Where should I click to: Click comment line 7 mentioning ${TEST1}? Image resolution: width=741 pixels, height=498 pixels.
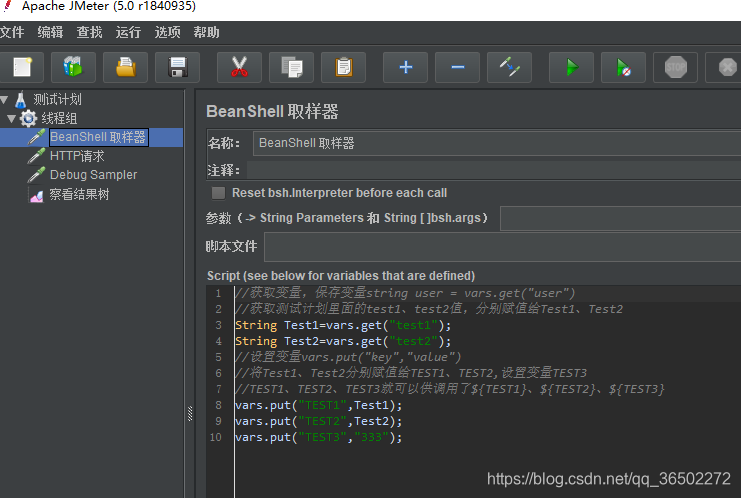point(450,389)
